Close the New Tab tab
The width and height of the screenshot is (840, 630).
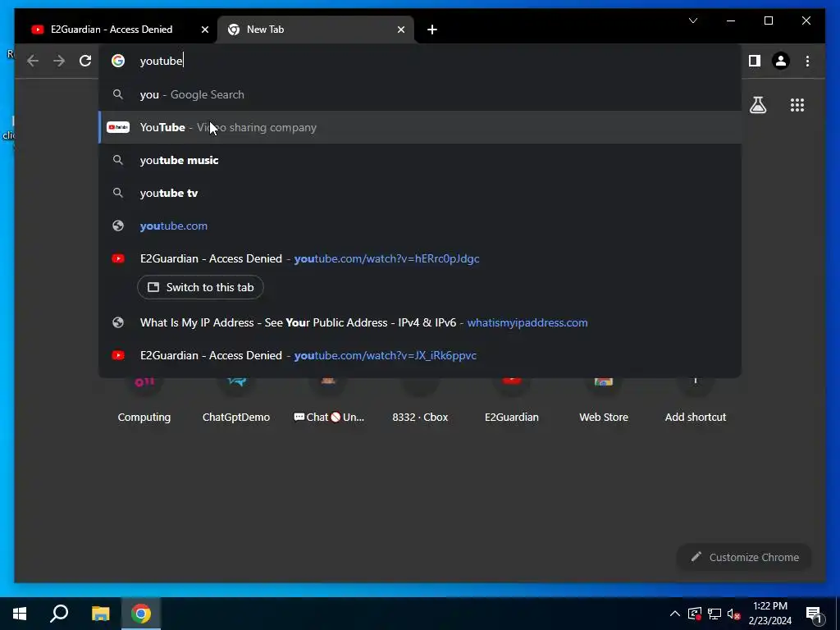pos(400,30)
